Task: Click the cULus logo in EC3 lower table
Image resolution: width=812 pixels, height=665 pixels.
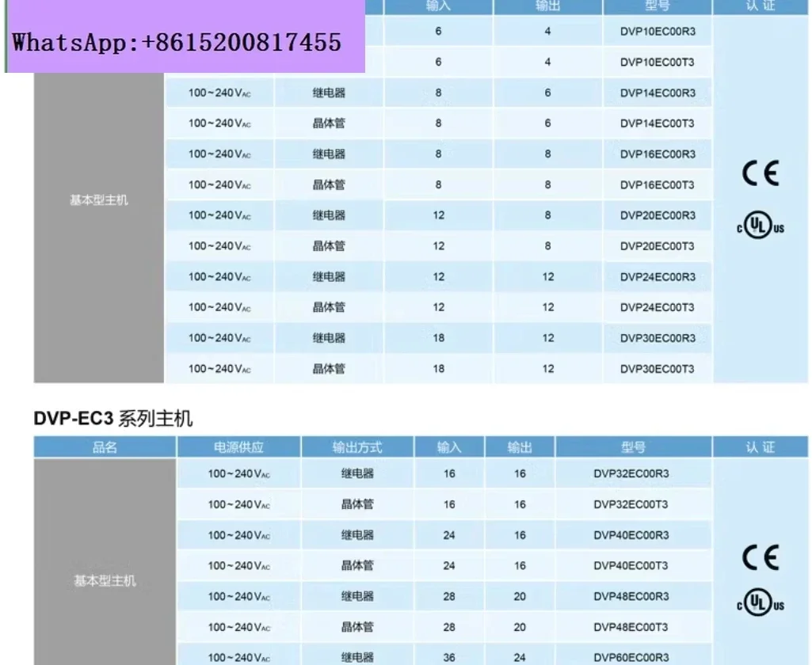Action: [x=761, y=602]
